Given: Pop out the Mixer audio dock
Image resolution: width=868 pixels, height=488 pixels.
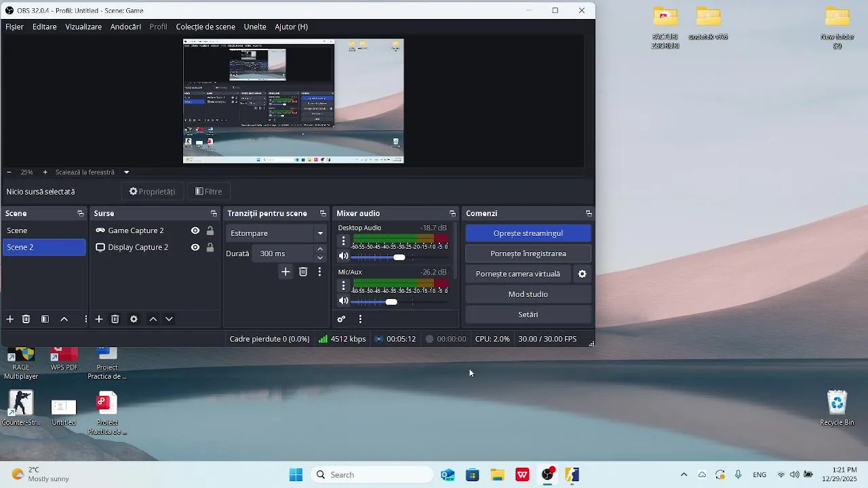Looking at the screenshot, I should 452,213.
